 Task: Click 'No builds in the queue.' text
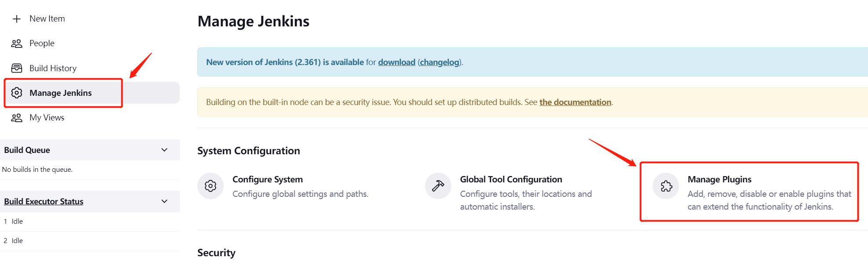click(37, 169)
